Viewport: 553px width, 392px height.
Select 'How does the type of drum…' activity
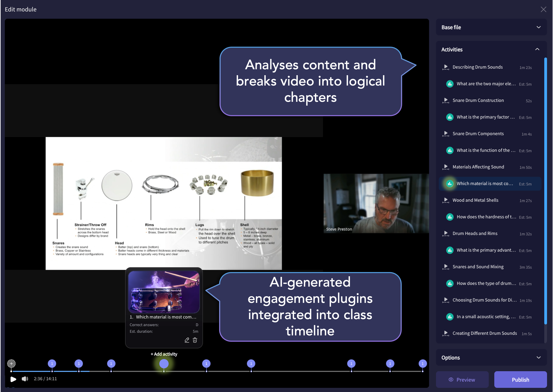(490, 284)
